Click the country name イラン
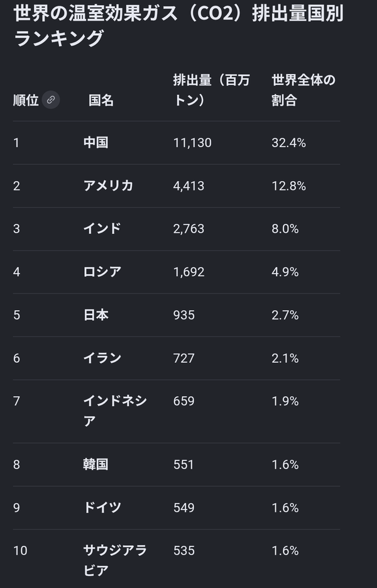The width and height of the screenshot is (377, 588). (x=102, y=358)
